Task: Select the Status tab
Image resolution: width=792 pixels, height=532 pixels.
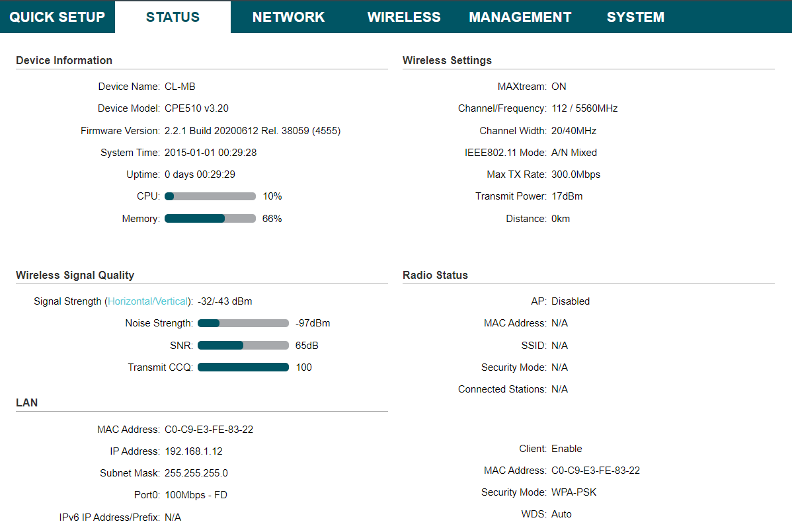Action: (x=173, y=17)
